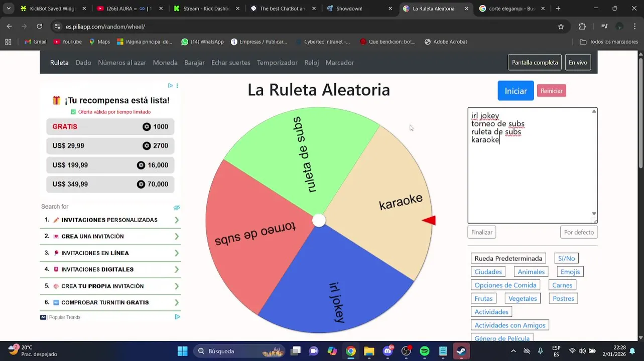Click the Por defecto button
Viewport: 644px width, 361px height.
coord(579,232)
